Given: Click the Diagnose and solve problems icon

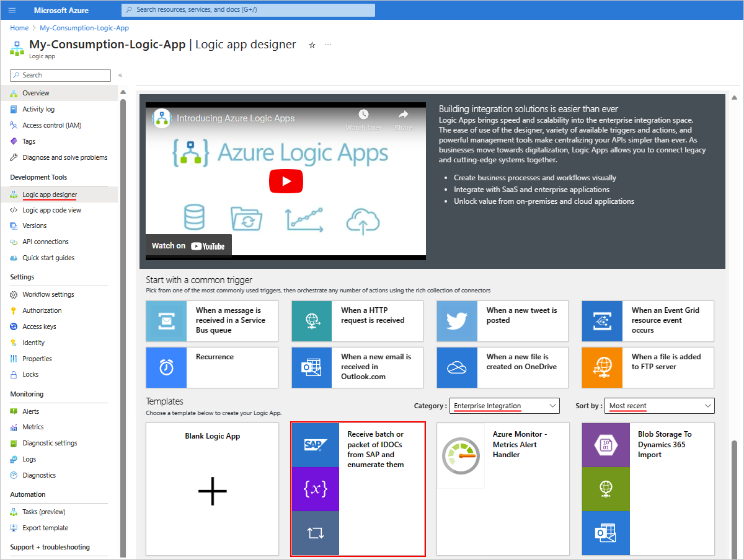Looking at the screenshot, I should tap(14, 157).
